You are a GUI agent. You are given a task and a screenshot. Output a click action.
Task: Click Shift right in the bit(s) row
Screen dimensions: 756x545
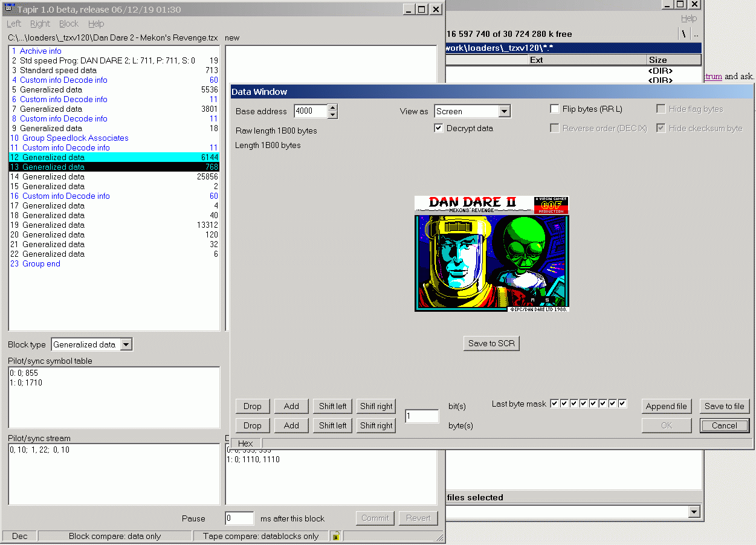pyautogui.click(x=376, y=406)
